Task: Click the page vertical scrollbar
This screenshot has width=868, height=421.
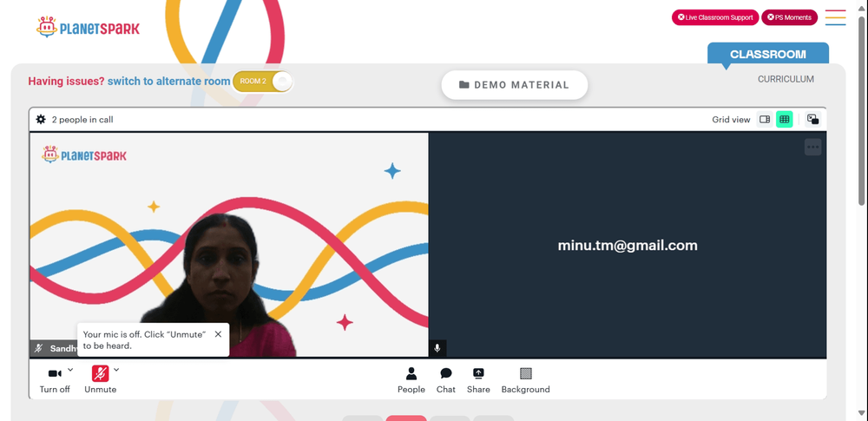Action: tap(863, 111)
